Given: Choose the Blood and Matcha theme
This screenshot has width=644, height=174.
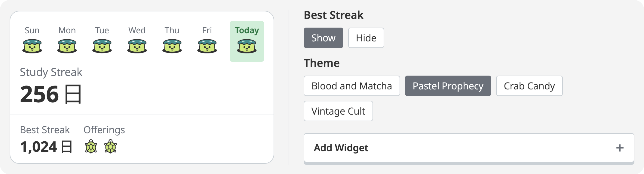Looking at the screenshot, I should point(351,86).
